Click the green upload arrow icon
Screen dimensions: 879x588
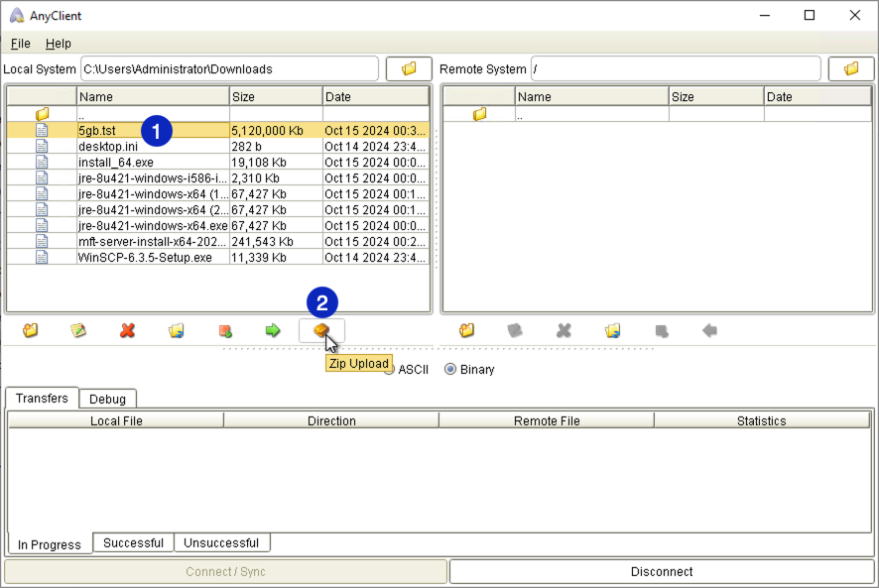coord(273,330)
